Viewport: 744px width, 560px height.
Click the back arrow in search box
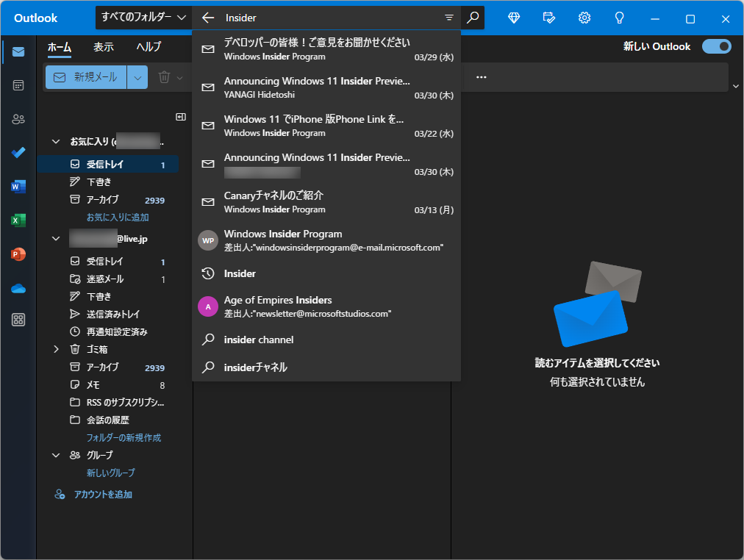[x=208, y=18]
